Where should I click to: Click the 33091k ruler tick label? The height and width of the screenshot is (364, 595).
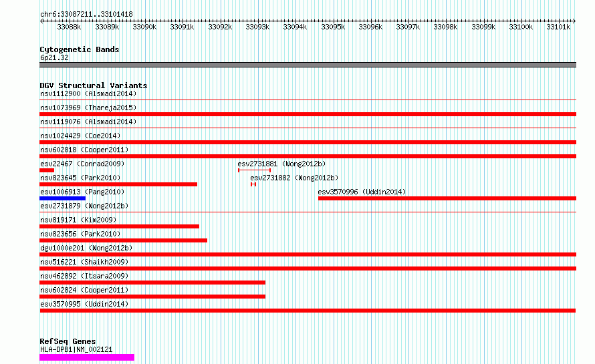click(x=182, y=27)
